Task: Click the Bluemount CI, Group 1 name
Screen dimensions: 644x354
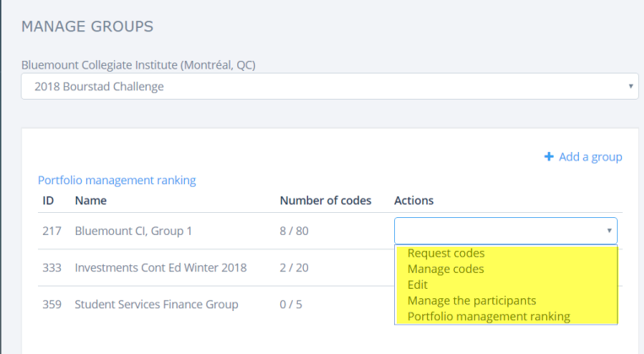Action: point(127,231)
